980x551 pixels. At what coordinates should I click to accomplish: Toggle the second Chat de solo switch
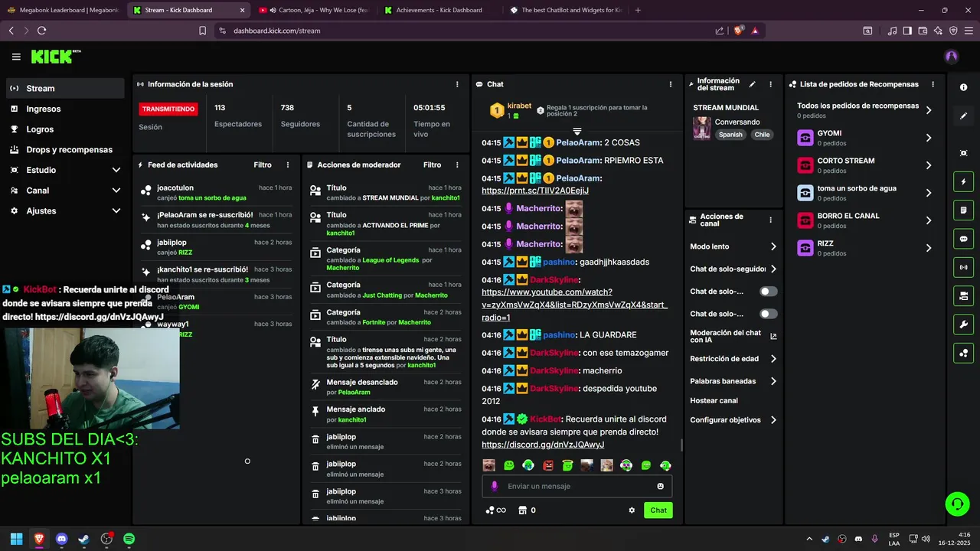(769, 314)
